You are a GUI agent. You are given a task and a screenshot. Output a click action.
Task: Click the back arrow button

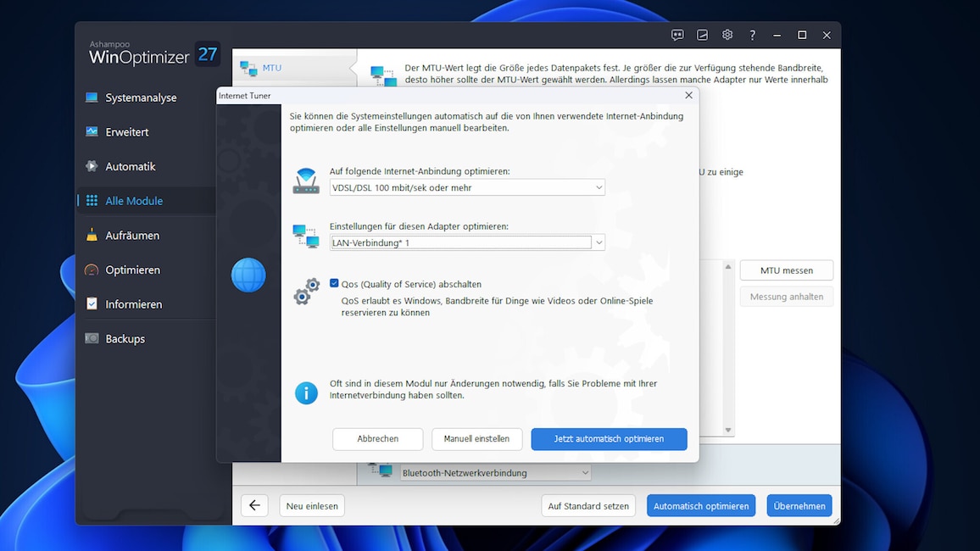pos(254,505)
